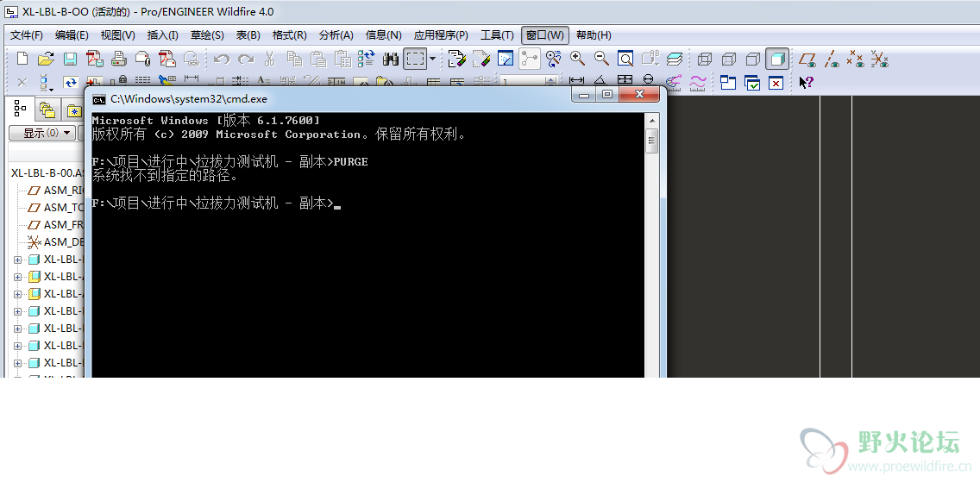
Task: Toggle datum points visibility
Action: coord(855,59)
